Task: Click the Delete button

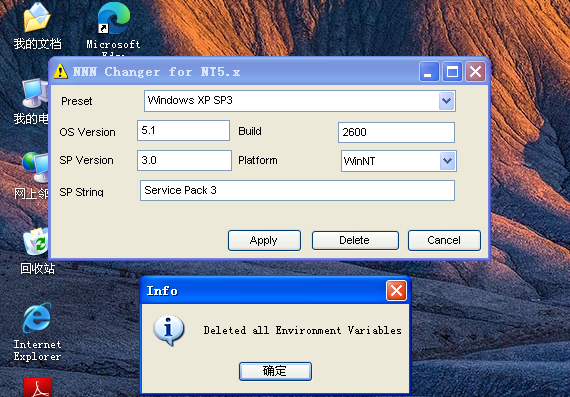Action: tap(355, 240)
